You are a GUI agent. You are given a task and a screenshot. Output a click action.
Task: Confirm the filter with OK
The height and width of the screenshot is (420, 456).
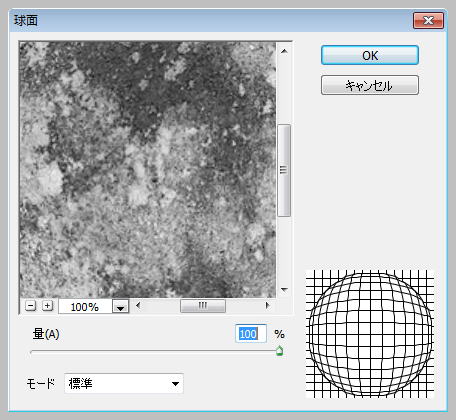370,55
